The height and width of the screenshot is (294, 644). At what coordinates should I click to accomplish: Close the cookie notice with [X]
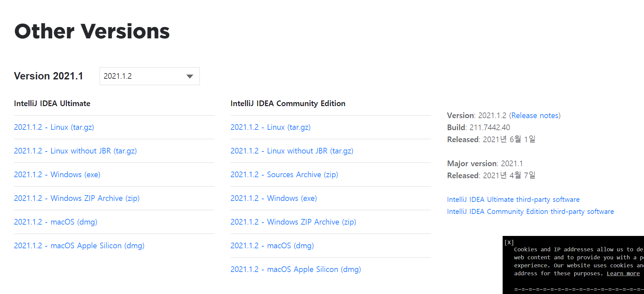tap(509, 243)
